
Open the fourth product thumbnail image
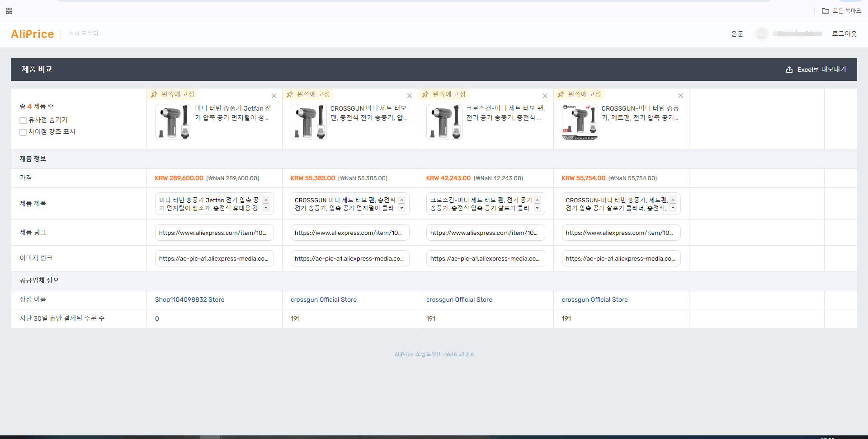click(580, 122)
